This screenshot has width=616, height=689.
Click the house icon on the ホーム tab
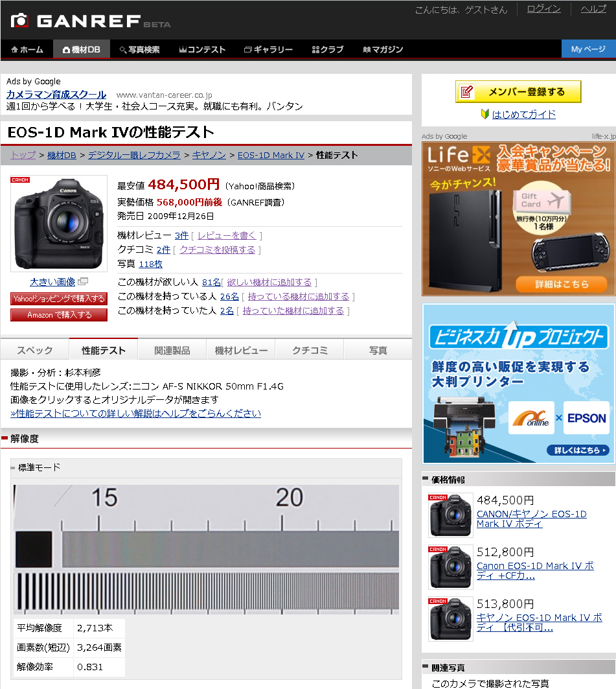coord(15,49)
